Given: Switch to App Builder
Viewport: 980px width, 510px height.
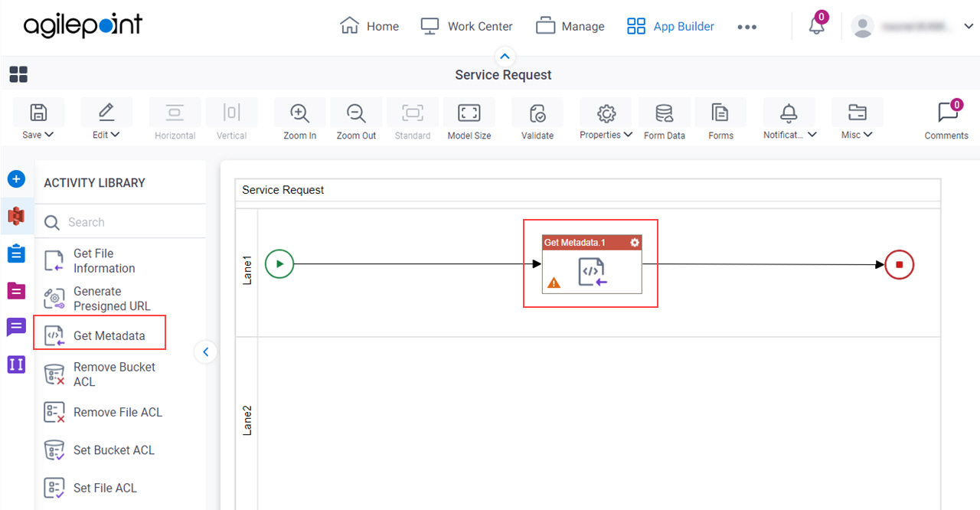Looking at the screenshot, I should coord(671,26).
